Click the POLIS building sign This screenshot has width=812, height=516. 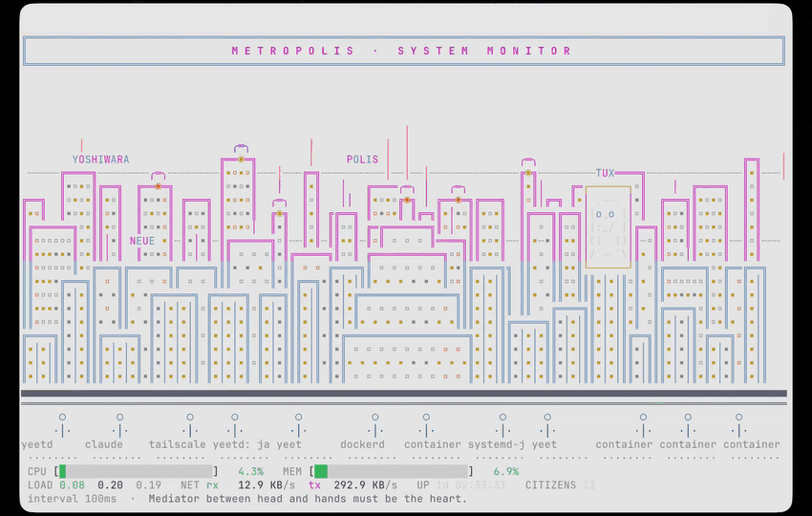click(x=362, y=160)
